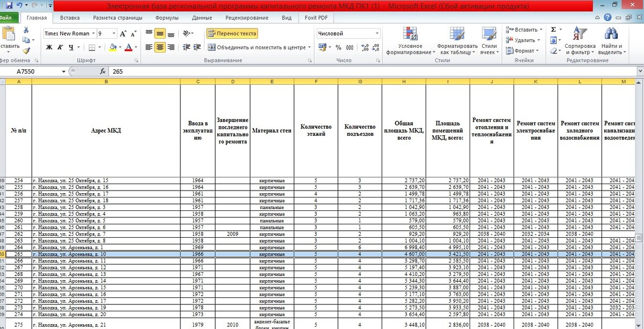Image resolution: width=644 pixels, height=329 pixels.
Task: Select cell 'г. Находка, ул. Арсеньева, д. 21'
Action: click(106, 325)
